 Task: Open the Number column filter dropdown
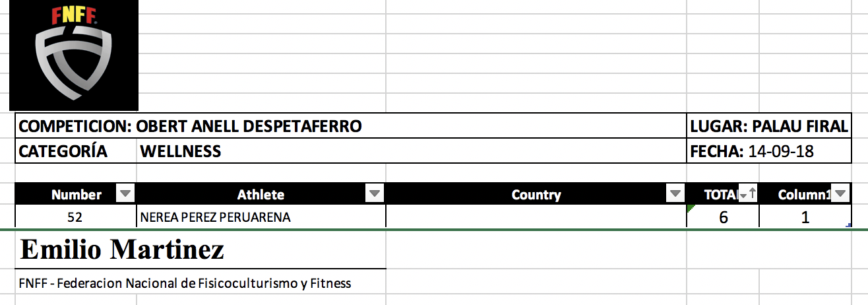125,194
